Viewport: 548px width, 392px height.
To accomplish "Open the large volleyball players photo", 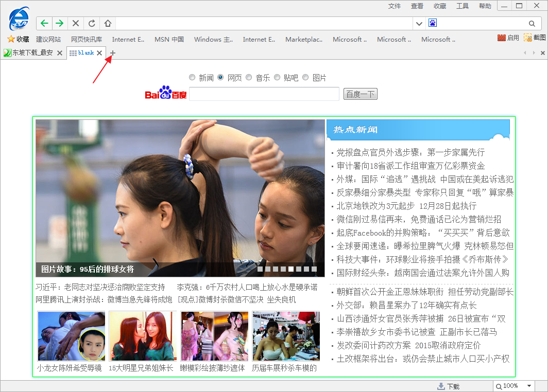I will point(180,198).
